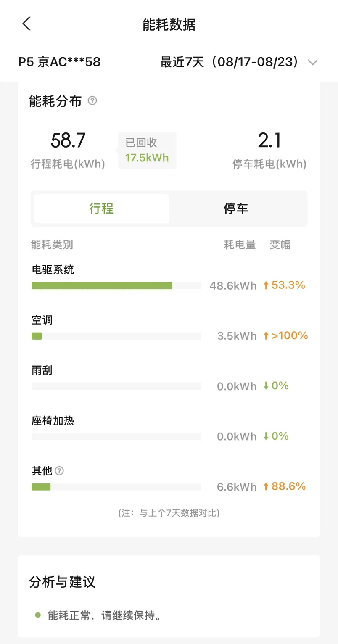This screenshot has width=338, height=644.
Task: Tap the question mark next to 其他
Action: (x=60, y=471)
